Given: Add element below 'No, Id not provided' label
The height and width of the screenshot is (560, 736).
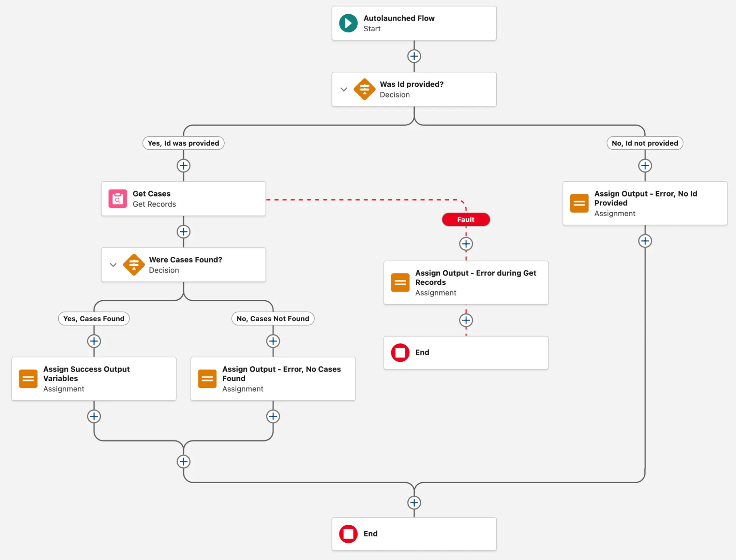Looking at the screenshot, I should pyautogui.click(x=645, y=166).
